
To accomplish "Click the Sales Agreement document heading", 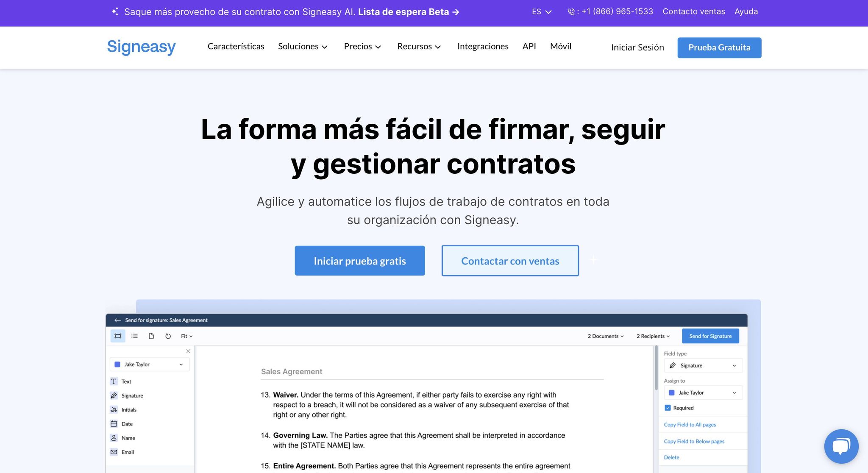I will click(x=292, y=372).
